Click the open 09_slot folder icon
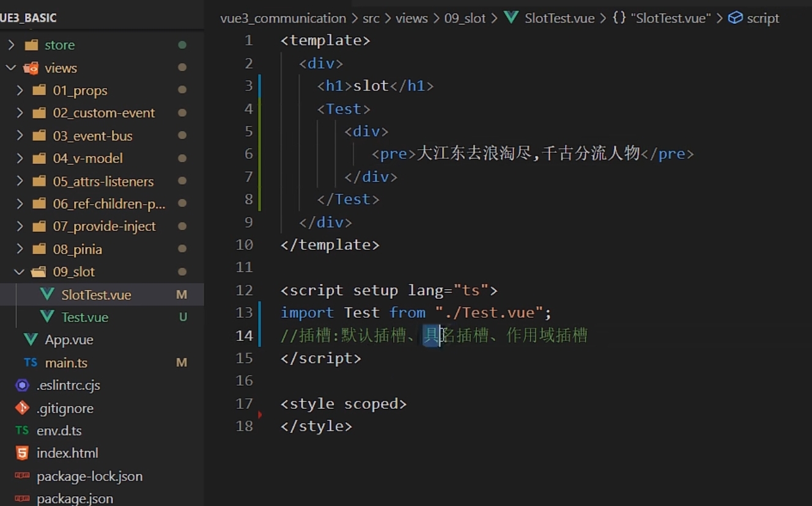The height and width of the screenshot is (506, 812). click(x=39, y=272)
